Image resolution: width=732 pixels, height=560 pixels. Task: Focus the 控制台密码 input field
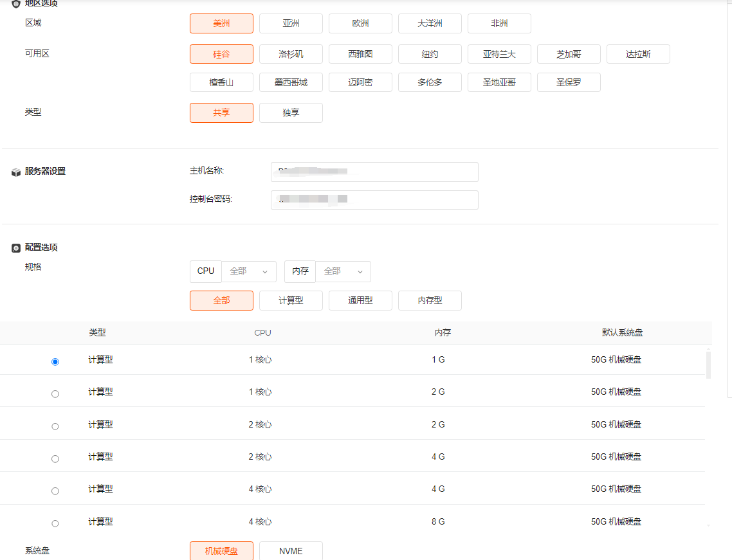374,200
